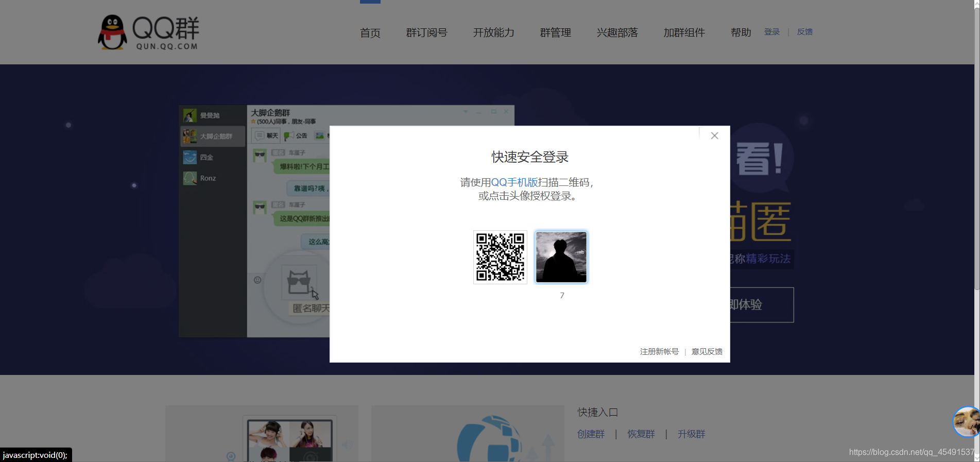Open the 帮助 menu item
980x462 pixels.
(741, 33)
